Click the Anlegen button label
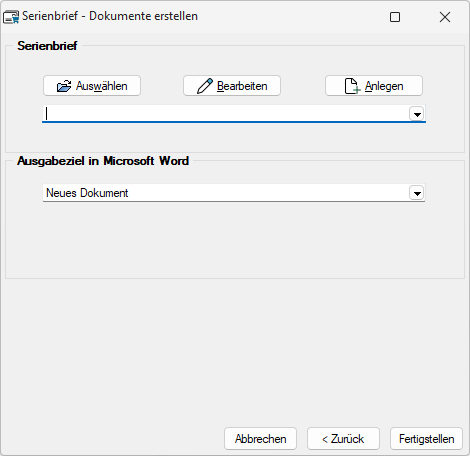 click(x=384, y=86)
